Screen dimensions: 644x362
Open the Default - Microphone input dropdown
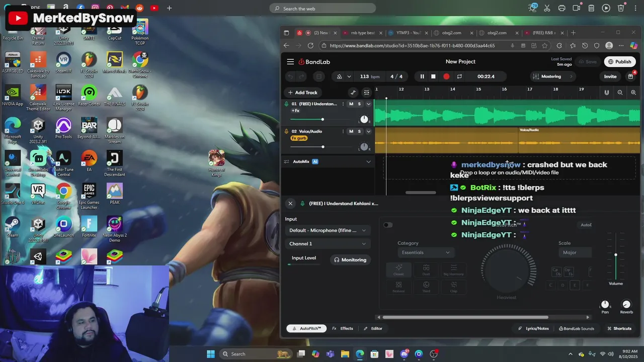coord(328,230)
